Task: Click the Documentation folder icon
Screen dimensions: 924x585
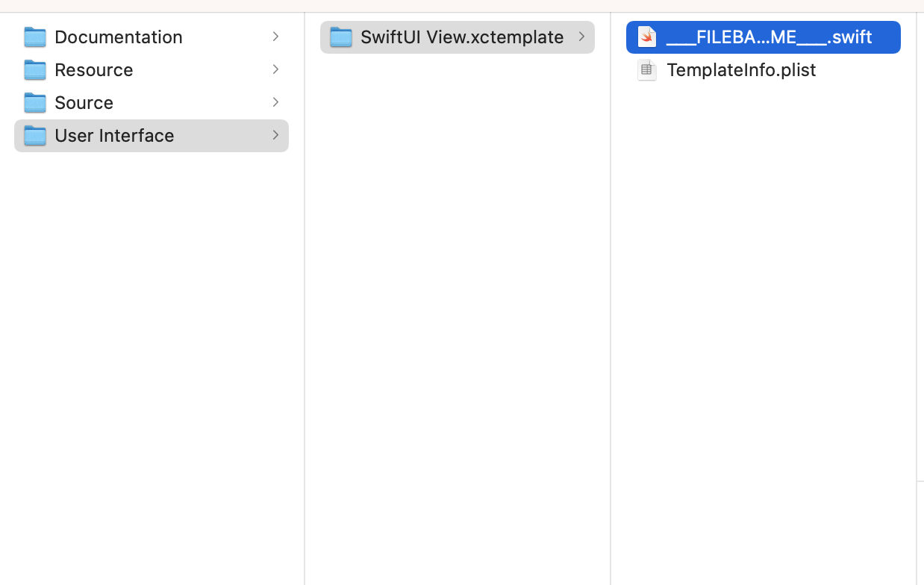Action: pyautogui.click(x=35, y=37)
